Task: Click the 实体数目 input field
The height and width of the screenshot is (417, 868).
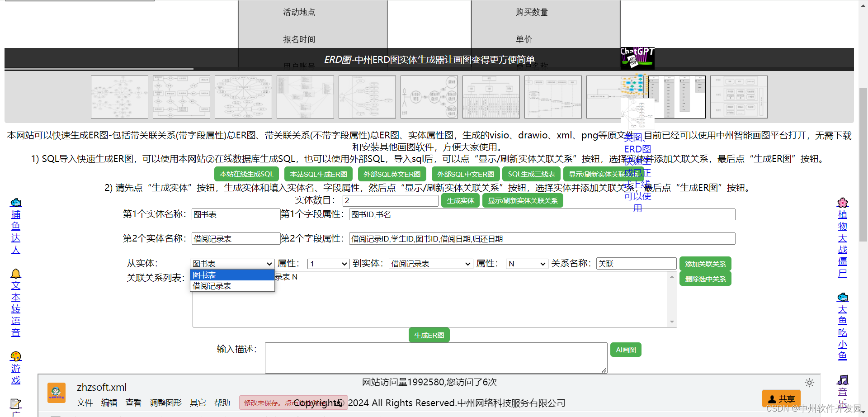Action: (391, 200)
